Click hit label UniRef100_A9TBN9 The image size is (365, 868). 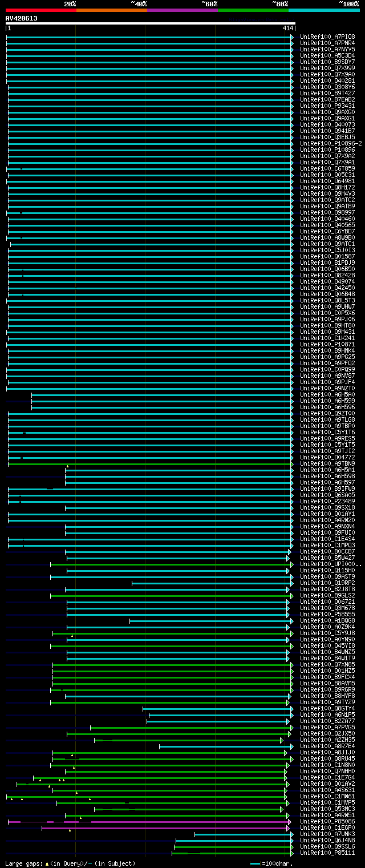327,463
